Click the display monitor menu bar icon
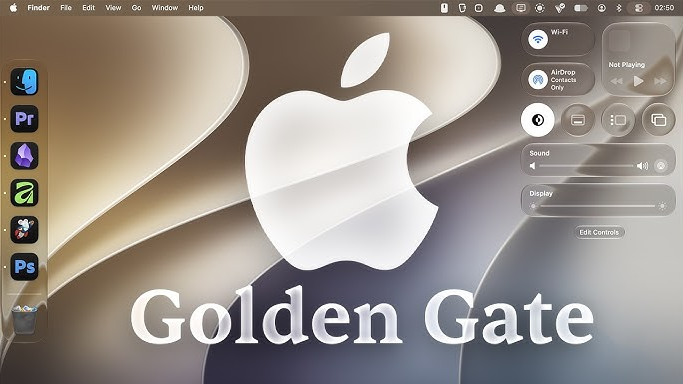This screenshot has width=683, height=384. pyautogui.click(x=521, y=8)
